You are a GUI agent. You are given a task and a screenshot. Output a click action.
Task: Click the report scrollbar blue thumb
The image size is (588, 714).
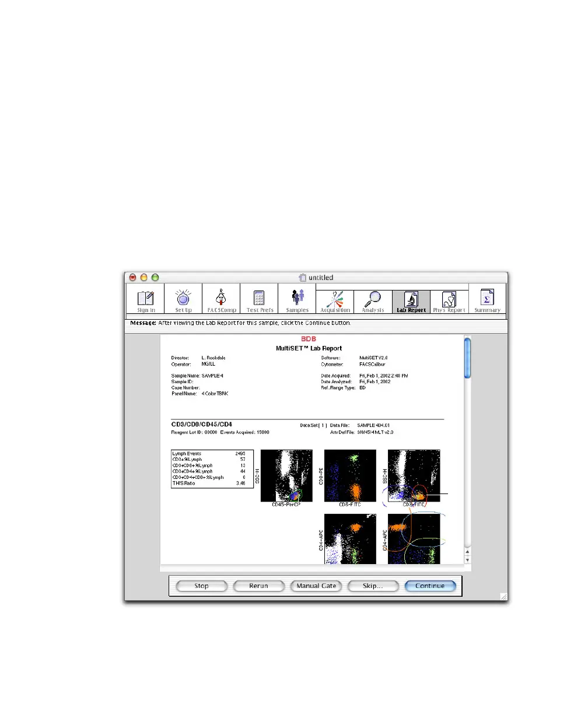(467, 358)
